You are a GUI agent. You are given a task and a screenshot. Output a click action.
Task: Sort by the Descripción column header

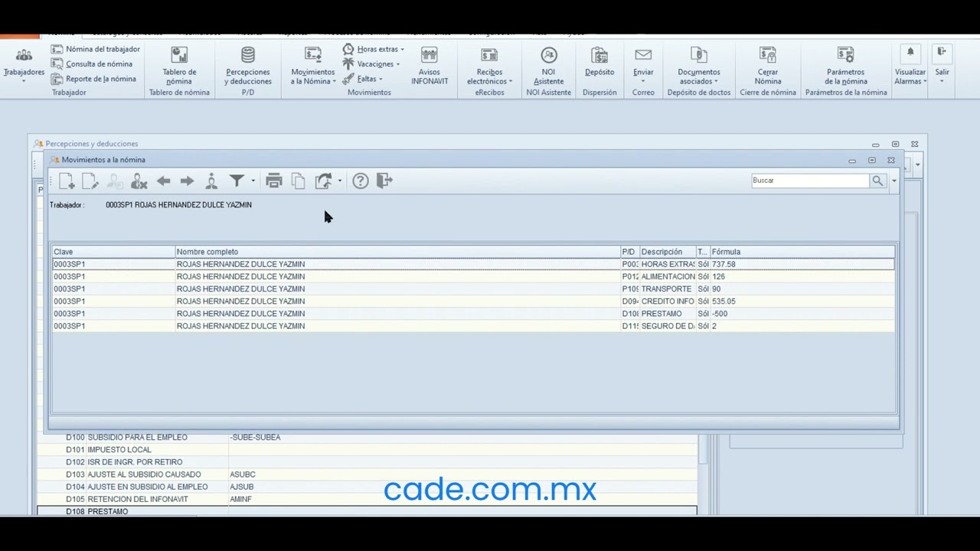(x=667, y=252)
